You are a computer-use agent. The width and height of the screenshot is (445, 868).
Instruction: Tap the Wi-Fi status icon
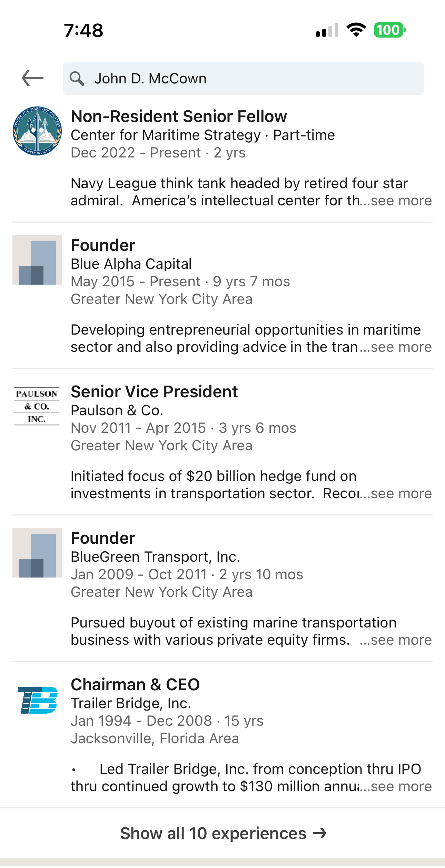pos(356,30)
